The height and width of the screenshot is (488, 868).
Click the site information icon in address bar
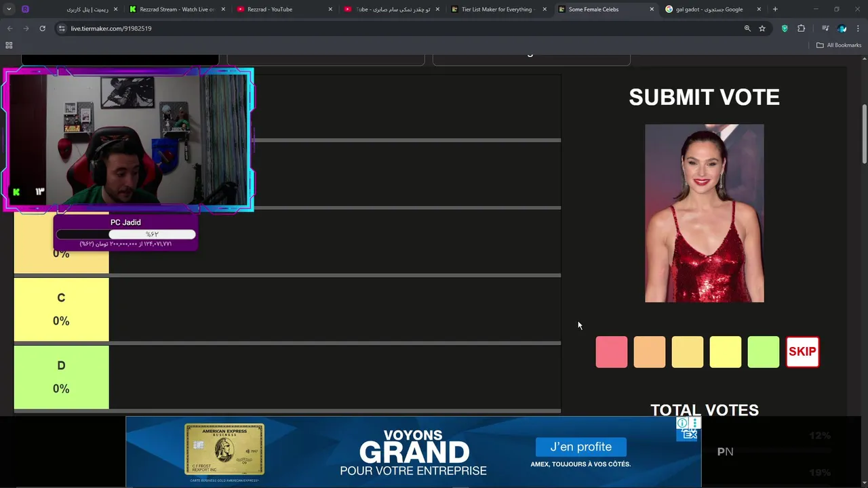(62, 28)
